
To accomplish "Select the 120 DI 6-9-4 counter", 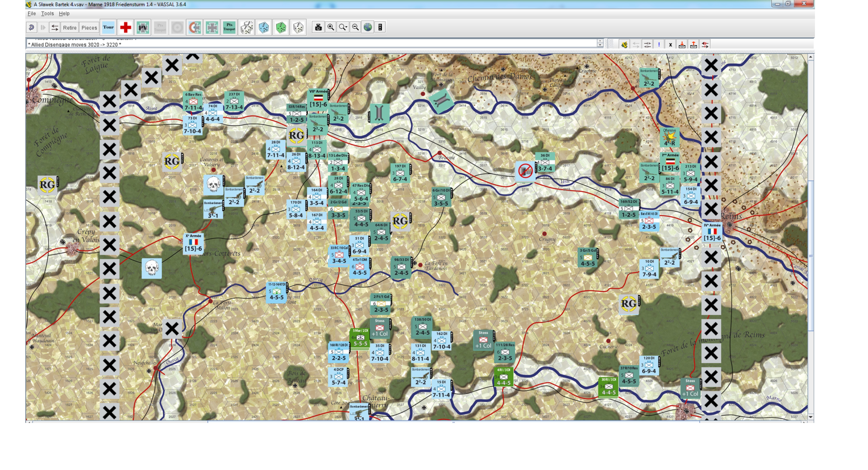I will coord(649,365).
